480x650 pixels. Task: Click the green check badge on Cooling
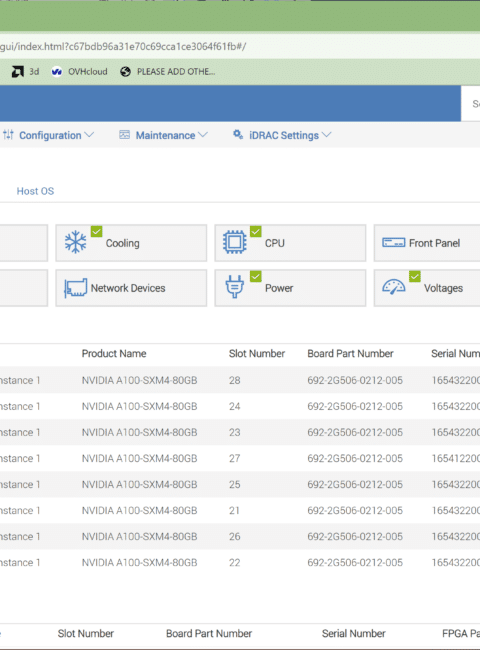[x=97, y=231]
